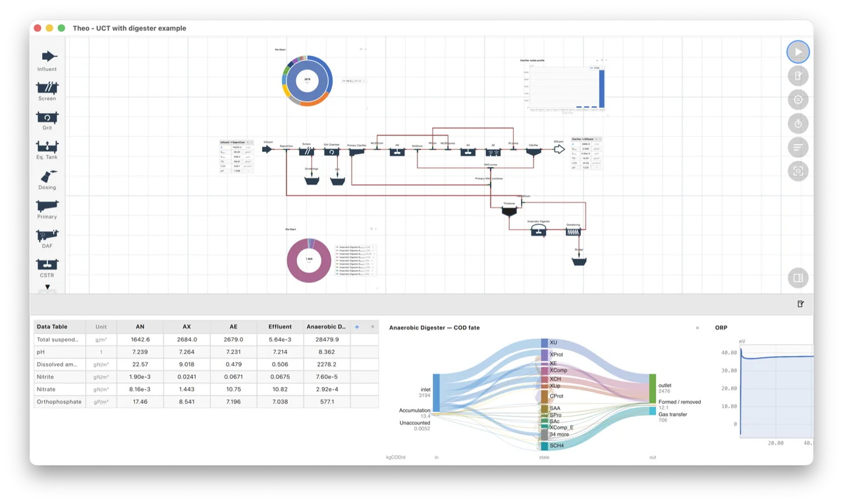Toggle the side panel layout button

798,278
